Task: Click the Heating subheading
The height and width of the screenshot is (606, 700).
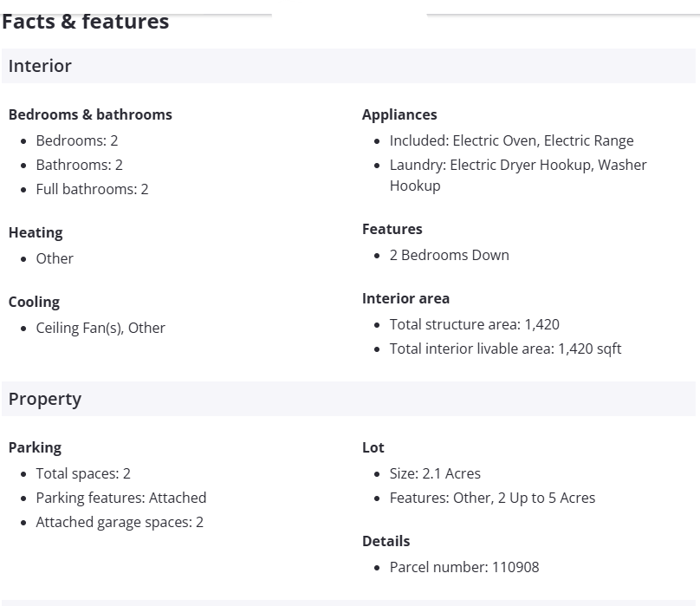Action: (x=36, y=232)
